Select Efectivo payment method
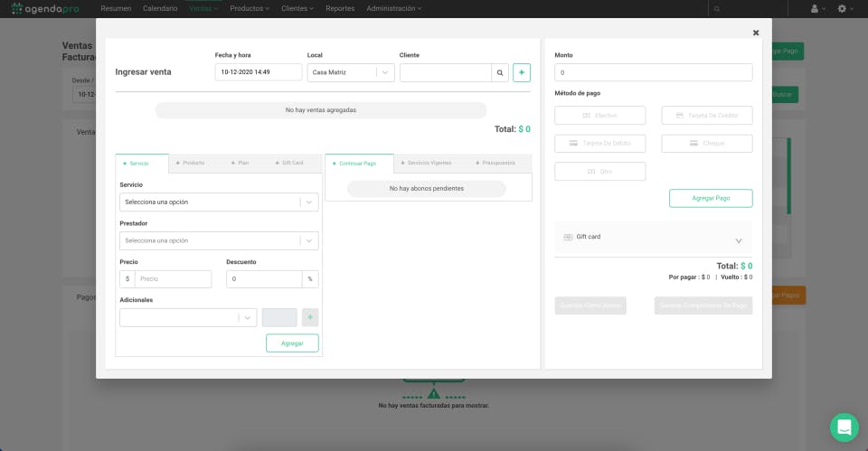The width and height of the screenshot is (868, 451). (x=600, y=115)
